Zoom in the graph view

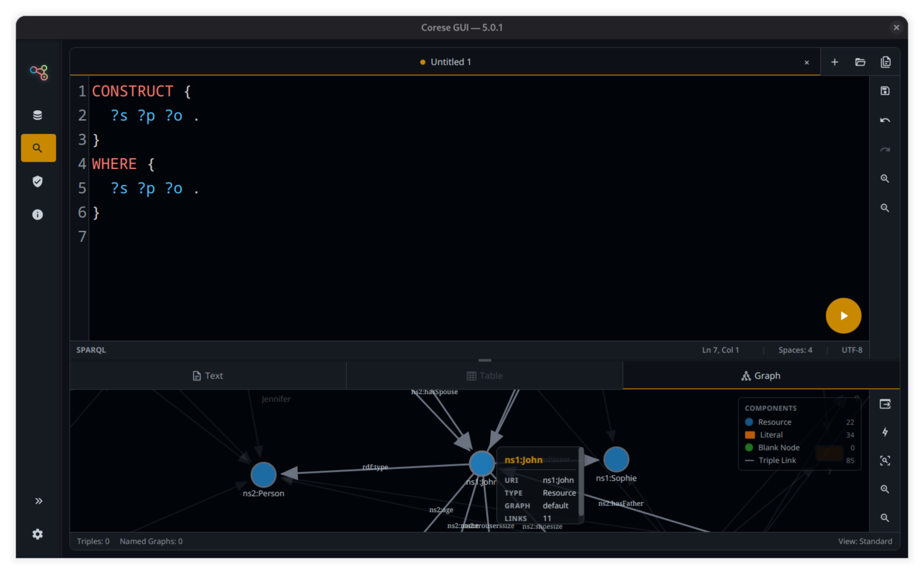click(x=884, y=489)
